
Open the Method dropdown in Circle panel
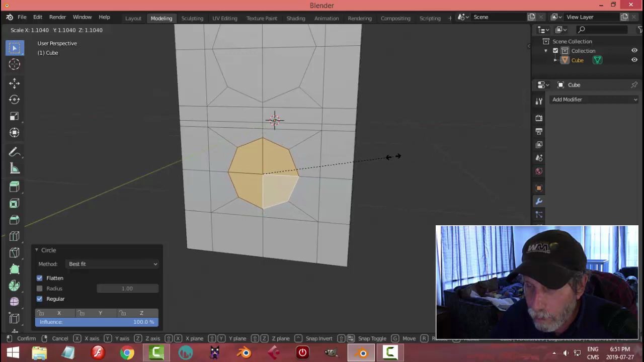coord(113,263)
